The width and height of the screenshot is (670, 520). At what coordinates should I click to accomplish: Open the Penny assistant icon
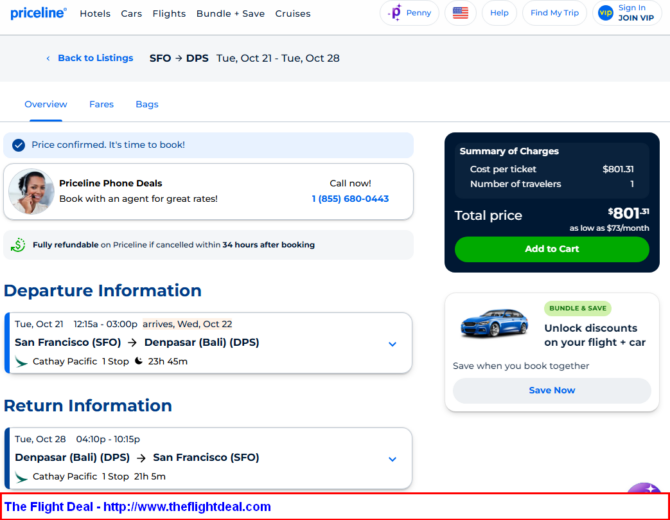(x=396, y=13)
